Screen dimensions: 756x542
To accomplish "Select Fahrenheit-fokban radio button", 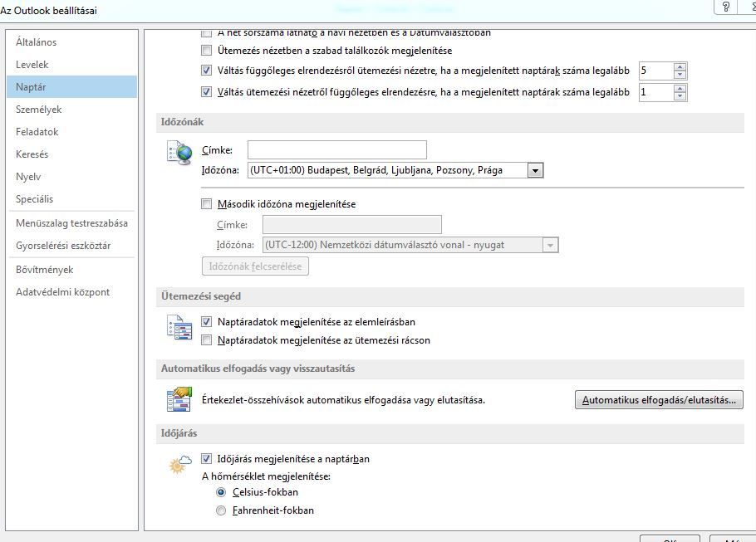I will pos(221,510).
